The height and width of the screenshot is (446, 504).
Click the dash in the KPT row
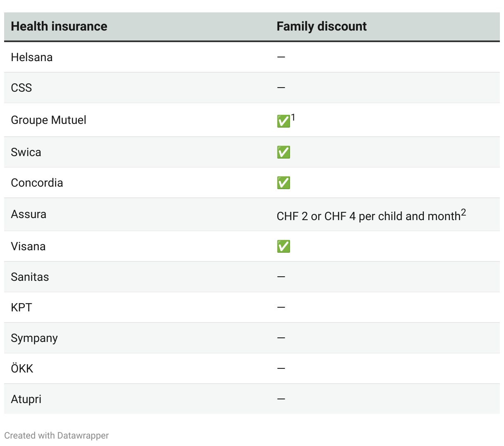(281, 307)
